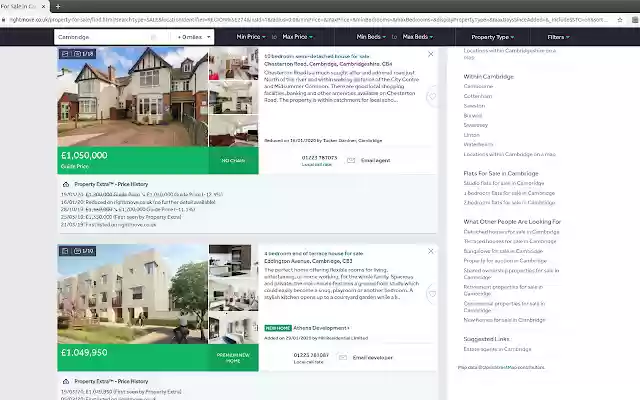This screenshot has width=640, height=400.
Task: Open 1/18 photo counter camera icon
Action: [78, 53]
